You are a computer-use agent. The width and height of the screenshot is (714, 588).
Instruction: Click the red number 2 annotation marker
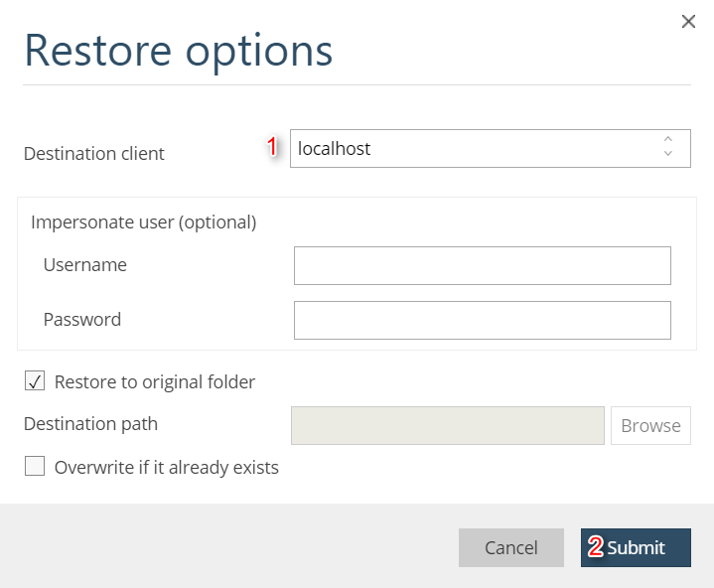tap(596, 547)
